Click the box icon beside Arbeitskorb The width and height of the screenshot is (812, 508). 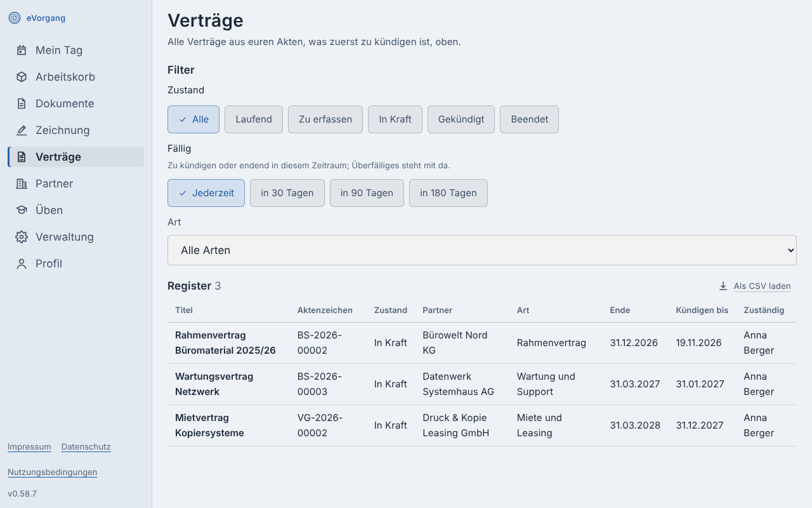(22, 77)
